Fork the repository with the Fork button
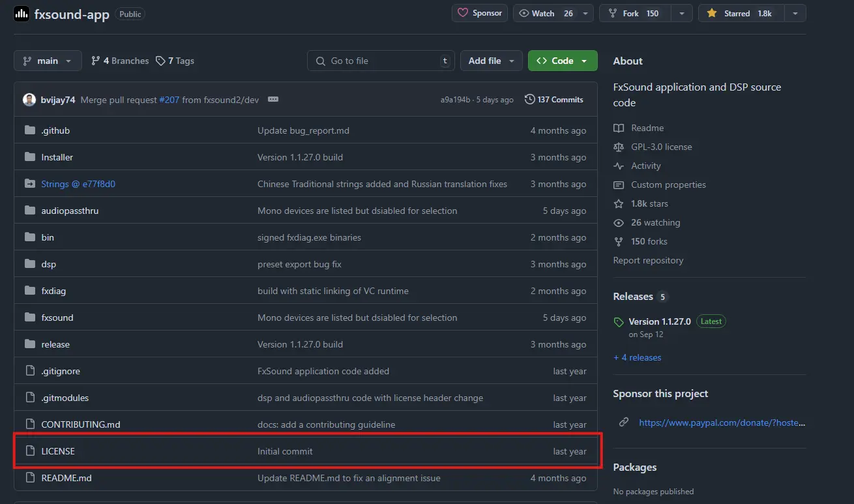Screen dimensions: 854x504 point(636,13)
